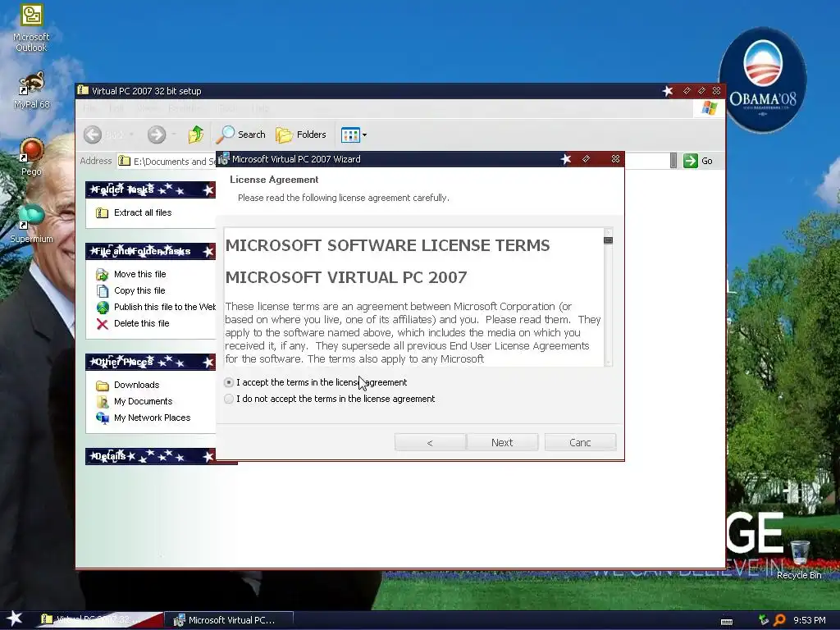Click Extract all files task
The height and width of the screenshot is (630, 840).
pos(143,212)
